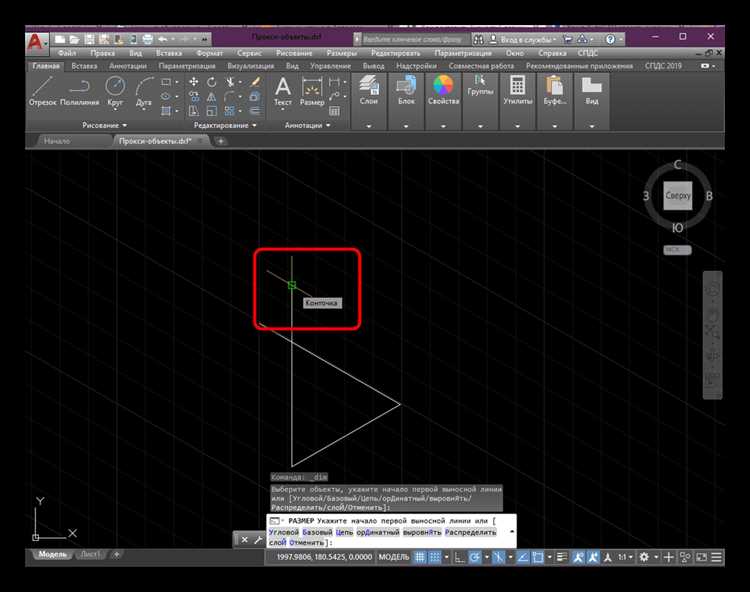This screenshot has width=750, height=592.
Task: Open a new drawing tab with plus
Action: [221, 141]
